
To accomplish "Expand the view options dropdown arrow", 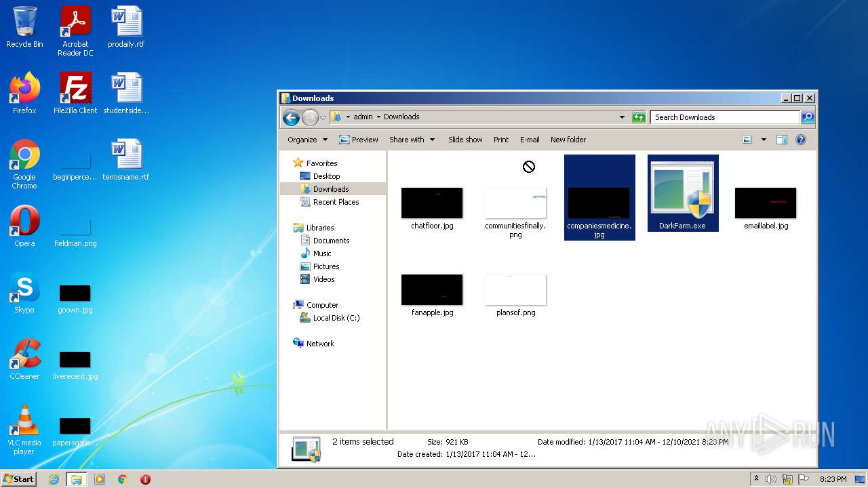I will tap(764, 140).
